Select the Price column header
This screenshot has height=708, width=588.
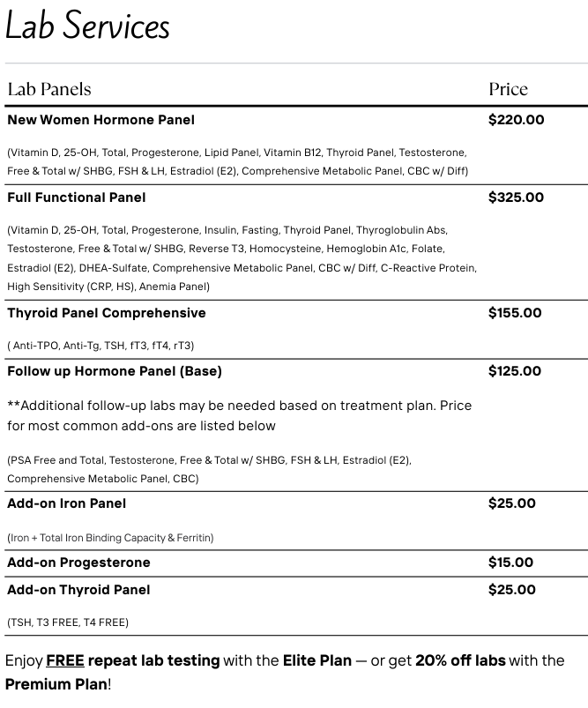(508, 89)
